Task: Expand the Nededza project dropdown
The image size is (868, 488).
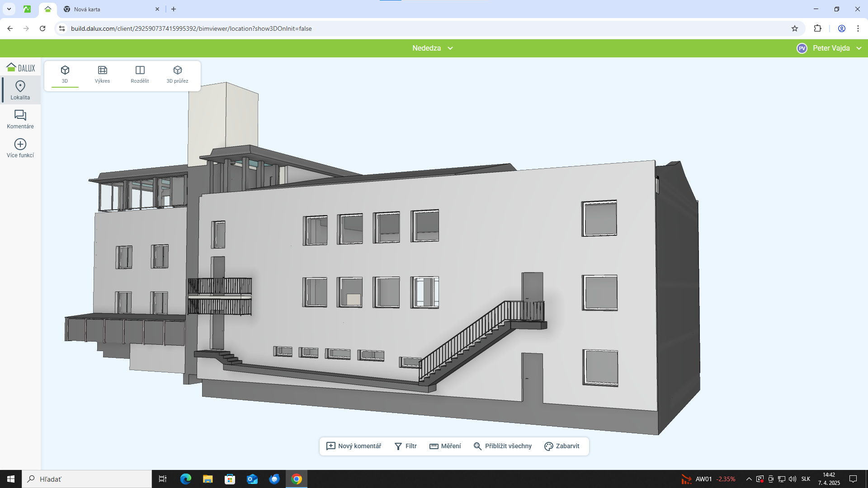Action: point(433,48)
